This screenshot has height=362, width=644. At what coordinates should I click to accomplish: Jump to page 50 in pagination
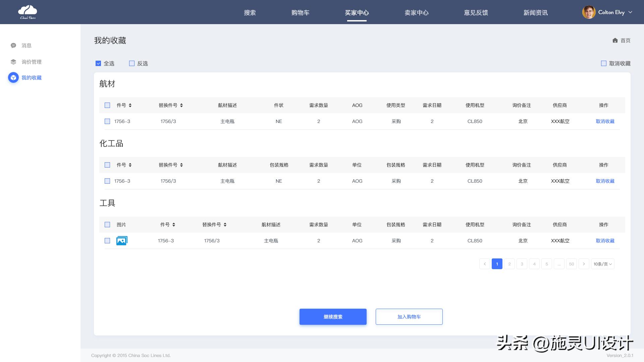[x=571, y=264]
